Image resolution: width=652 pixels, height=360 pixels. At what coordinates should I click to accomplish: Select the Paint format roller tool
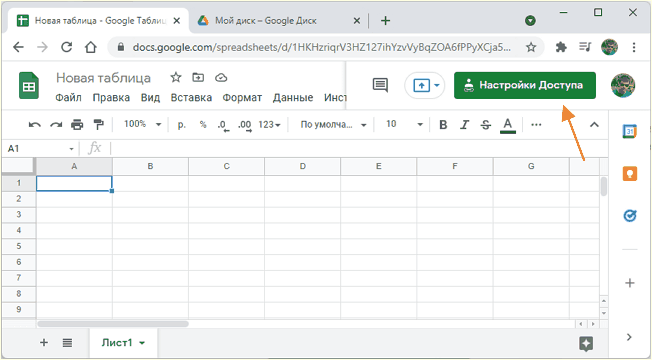tap(99, 124)
